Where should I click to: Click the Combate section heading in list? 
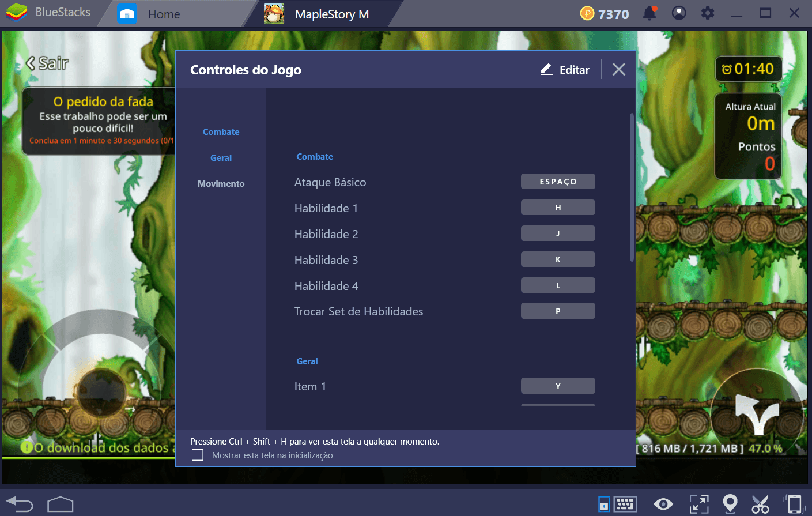click(315, 157)
